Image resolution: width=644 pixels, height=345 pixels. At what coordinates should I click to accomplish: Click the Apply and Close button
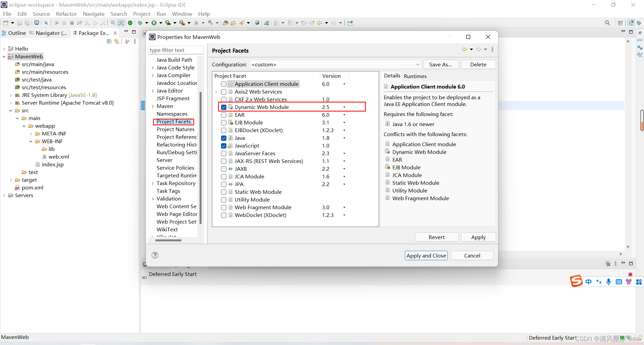(x=426, y=255)
